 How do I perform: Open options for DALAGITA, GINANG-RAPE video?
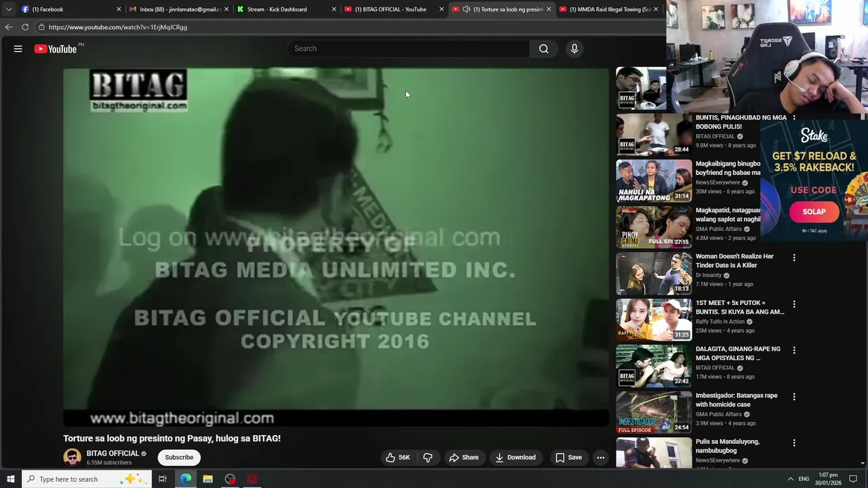pyautogui.click(x=794, y=350)
